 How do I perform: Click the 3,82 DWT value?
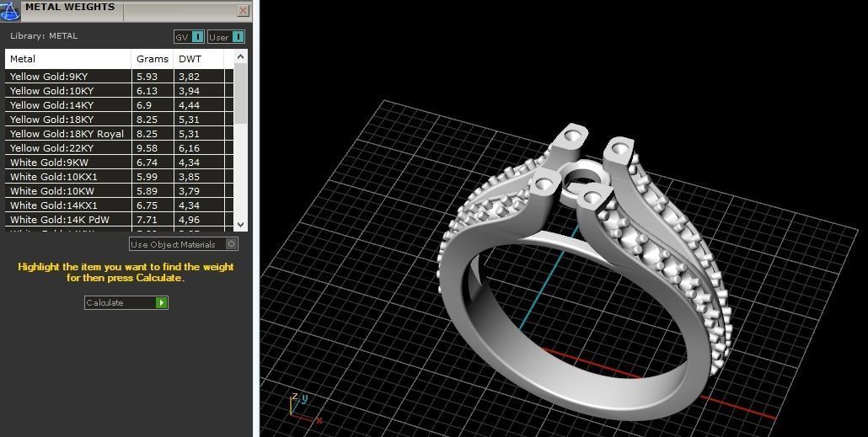189,77
